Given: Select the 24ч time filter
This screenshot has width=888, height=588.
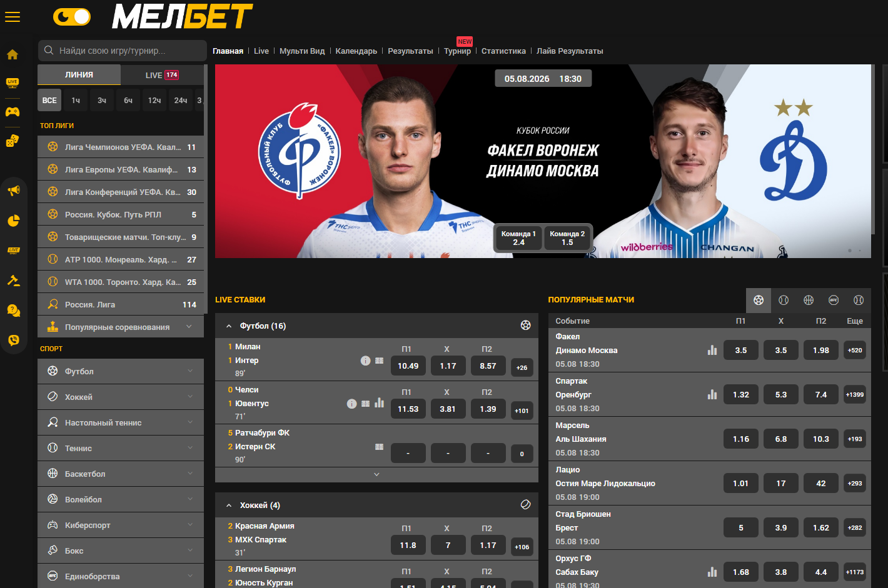Looking at the screenshot, I should (181, 100).
